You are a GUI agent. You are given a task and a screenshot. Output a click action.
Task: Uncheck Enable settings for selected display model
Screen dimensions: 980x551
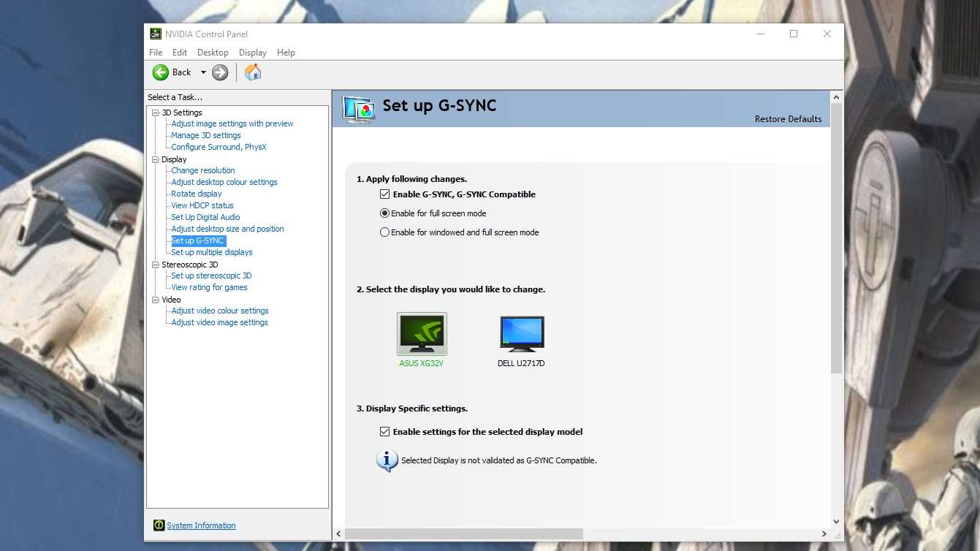(385, 432)
